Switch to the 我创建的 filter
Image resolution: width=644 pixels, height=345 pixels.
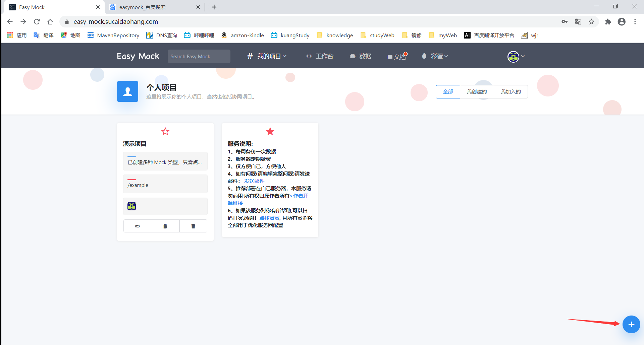pos(477,91)
